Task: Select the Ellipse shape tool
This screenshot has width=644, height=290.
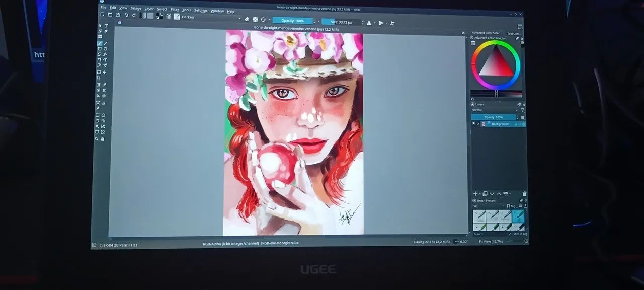Action: (105, 48)
